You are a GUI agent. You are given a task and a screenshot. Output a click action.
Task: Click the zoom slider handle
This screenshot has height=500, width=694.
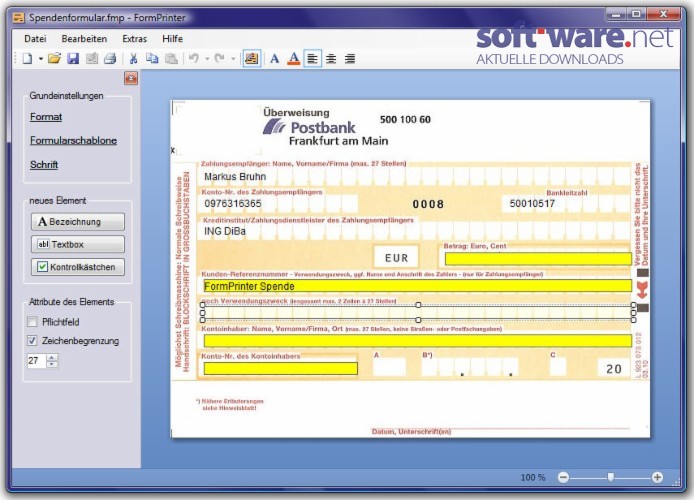click(x=611, y=477)
